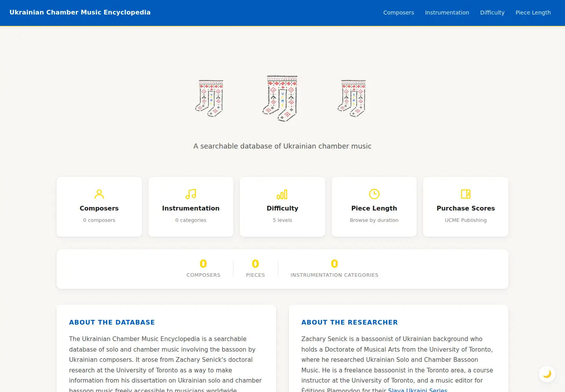Open the Instrumentation card title
Screen dimensions: 565x392
(191, 208)
